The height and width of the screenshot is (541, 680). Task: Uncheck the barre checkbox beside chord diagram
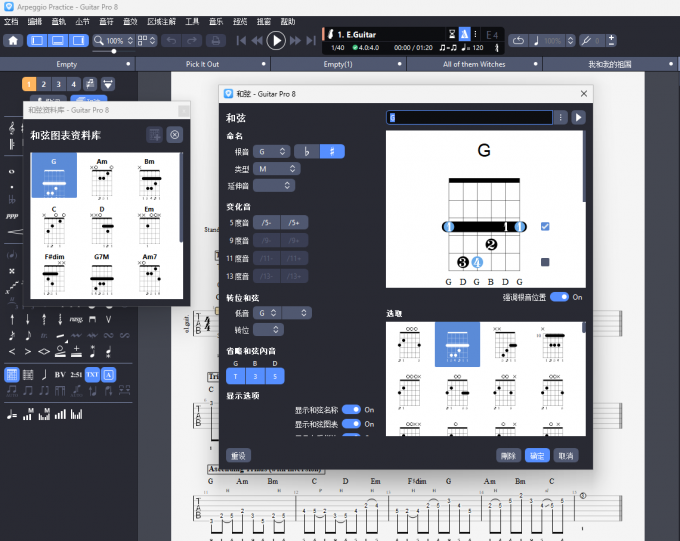coord(545,227)
